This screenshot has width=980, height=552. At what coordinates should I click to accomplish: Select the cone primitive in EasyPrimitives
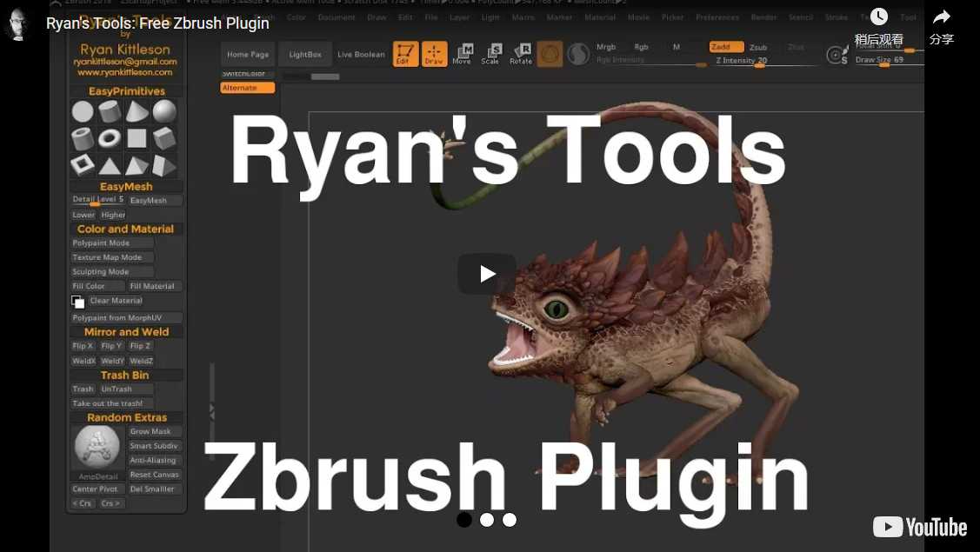[x=137, y=112]
